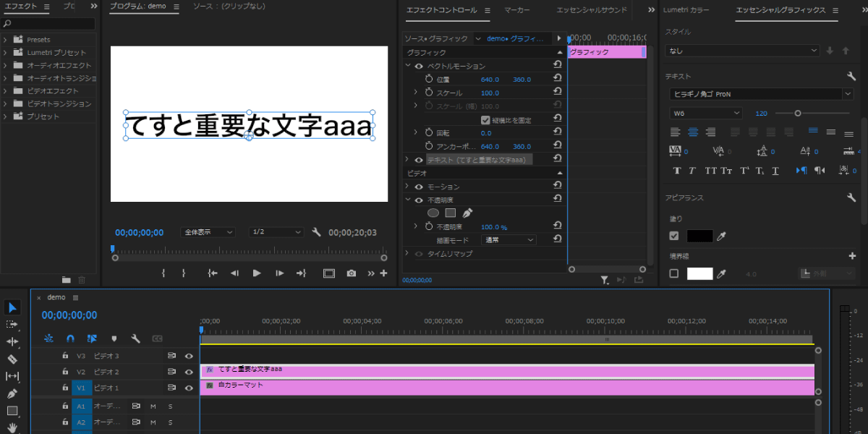Screen dimensions: 868x434
Task: Expand the Presets folder
Action: pos(5,40)
